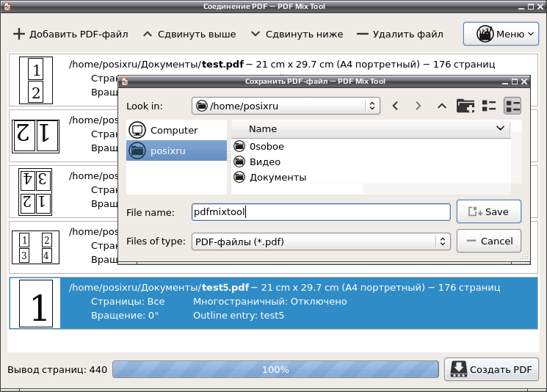This screenshot has width=547, height=392.
Task: Click the sort arrow in Name header
Action: pyautogui.click(x=500, y=128)
